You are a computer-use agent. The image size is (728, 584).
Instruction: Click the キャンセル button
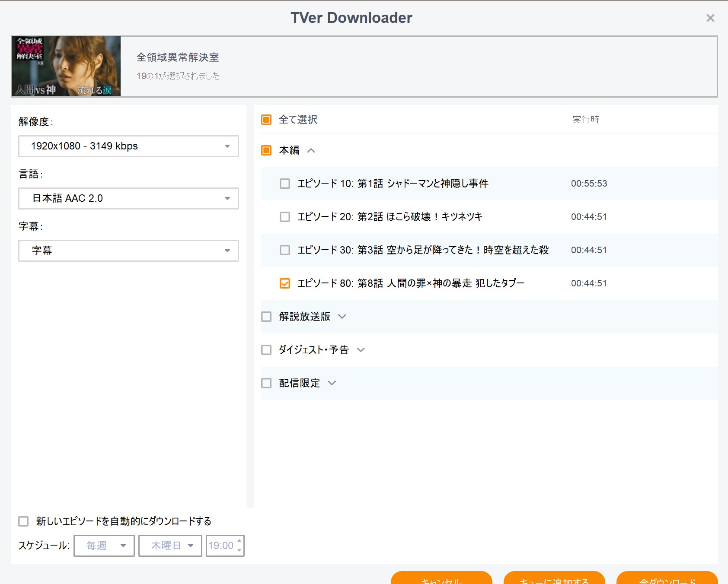coord(441,578)
